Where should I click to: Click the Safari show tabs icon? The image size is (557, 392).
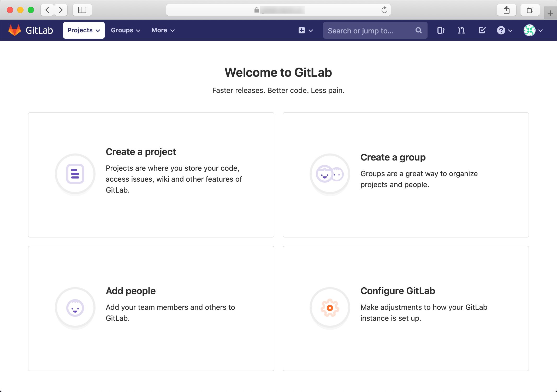tap(530, 10)
